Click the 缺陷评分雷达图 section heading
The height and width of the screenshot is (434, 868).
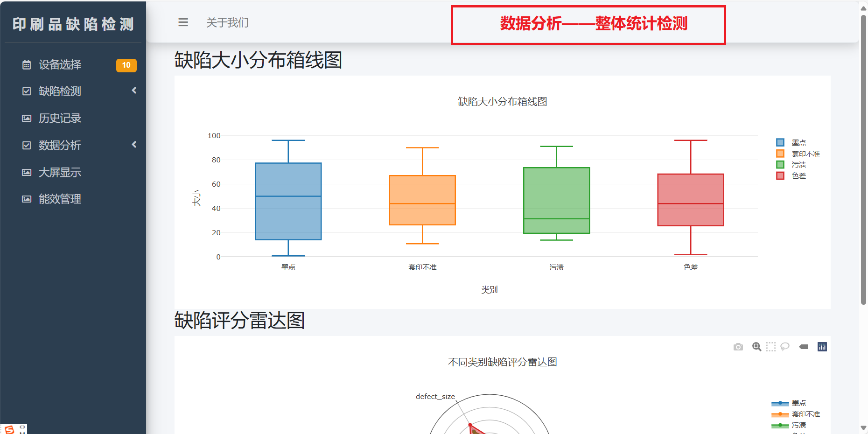(239, 321)
